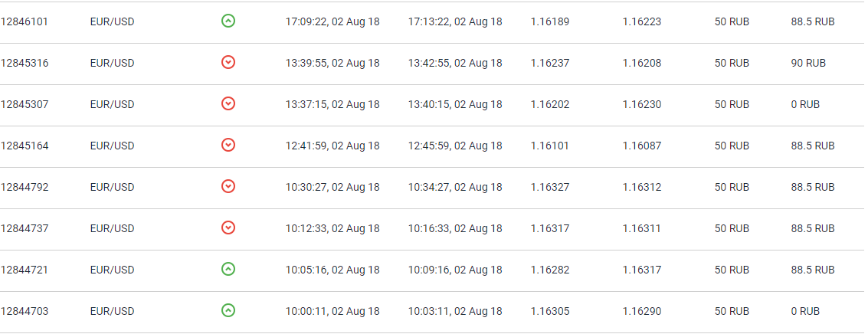Viewport: 868px width, 334px height.
Task: Click closing price 1.16290
Action: [x=641, y=311]
